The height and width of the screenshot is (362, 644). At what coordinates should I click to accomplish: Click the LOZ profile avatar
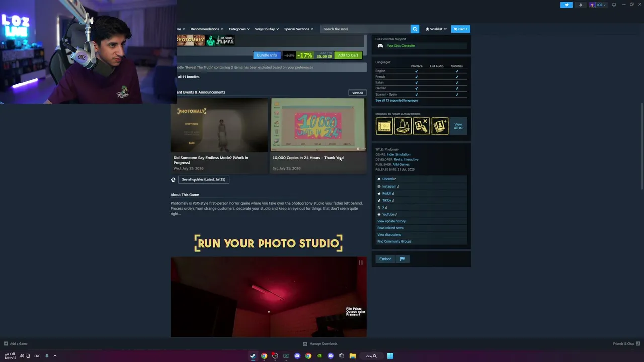click(592, 5)
